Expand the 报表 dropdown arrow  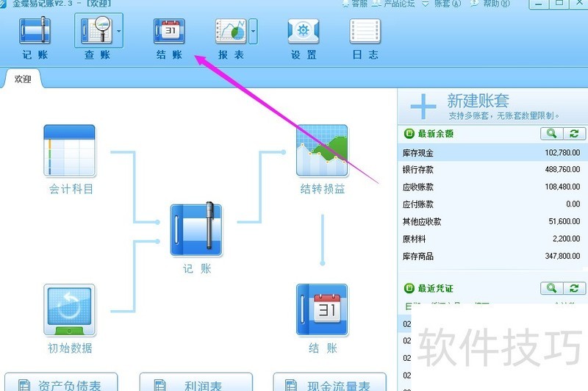pos(253,31)
